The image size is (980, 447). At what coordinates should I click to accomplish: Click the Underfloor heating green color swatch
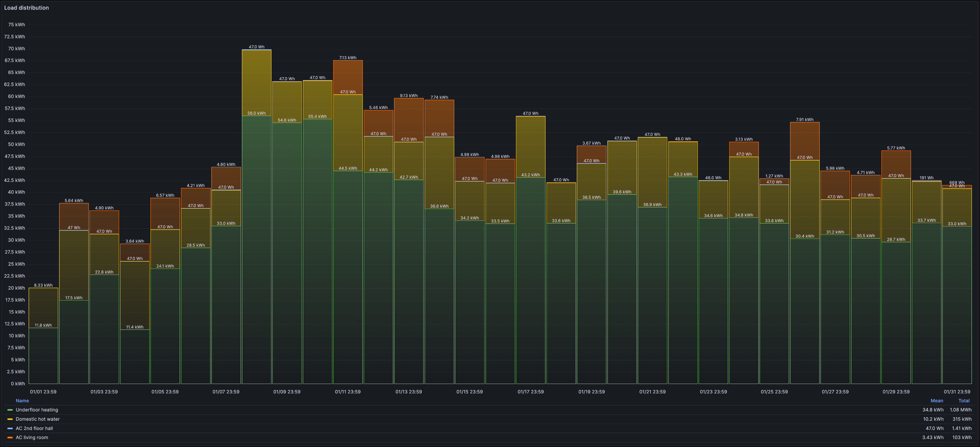tap(10, 410)
